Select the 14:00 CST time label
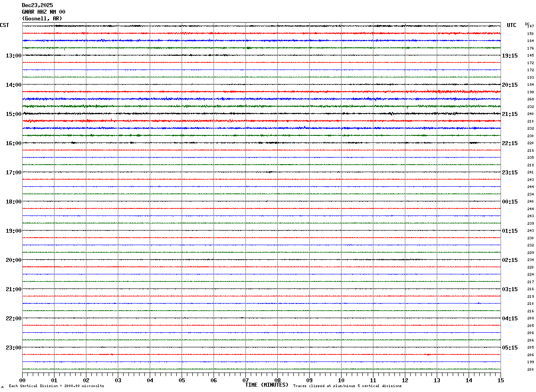The width and height of the screenshot is (536, 392). click(x=13, y=85)
